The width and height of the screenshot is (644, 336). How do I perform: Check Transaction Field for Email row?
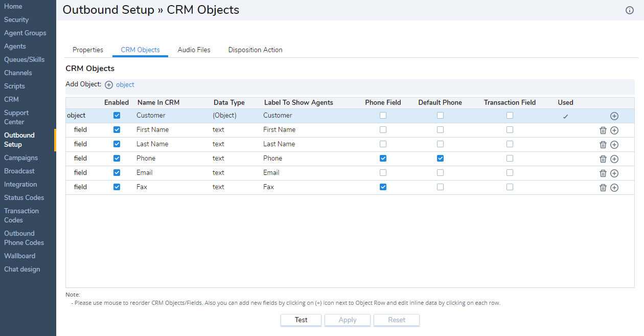[x=510, y=173]
